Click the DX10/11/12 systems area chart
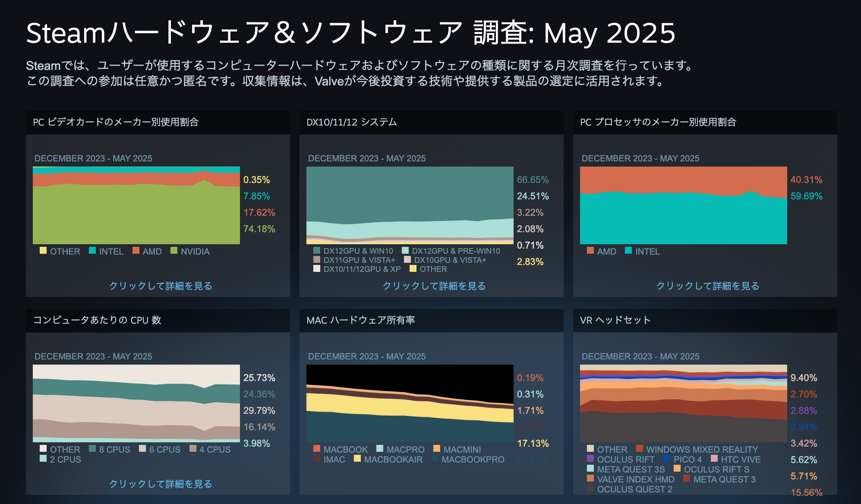The width and height of the screenshot is (861, 504). pyautogui.click(x=410, y=205)
